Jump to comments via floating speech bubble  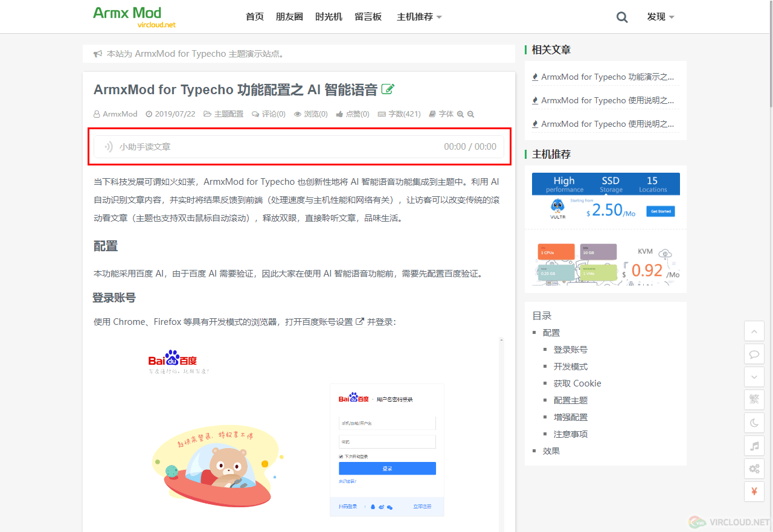[x=754, y=354]
